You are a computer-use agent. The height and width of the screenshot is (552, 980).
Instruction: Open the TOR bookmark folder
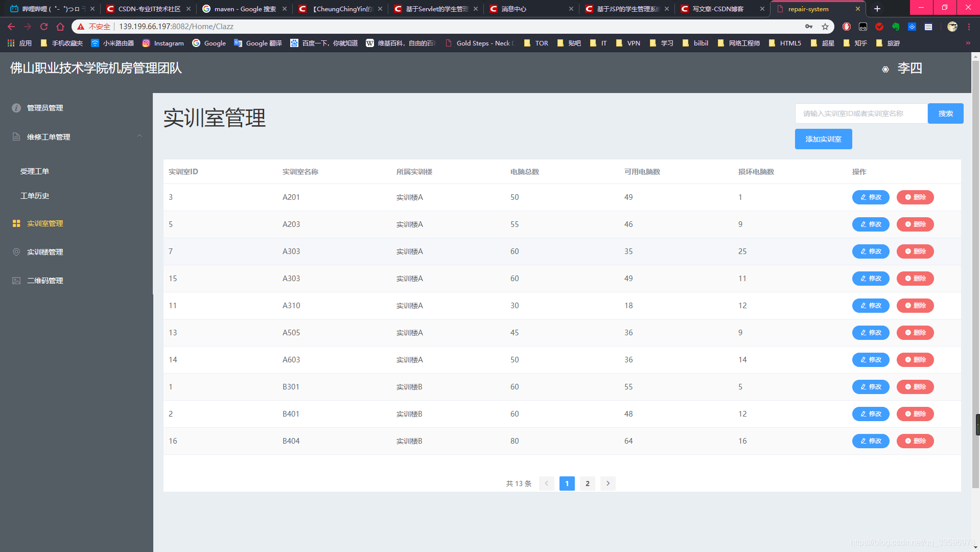pos(536,43)
